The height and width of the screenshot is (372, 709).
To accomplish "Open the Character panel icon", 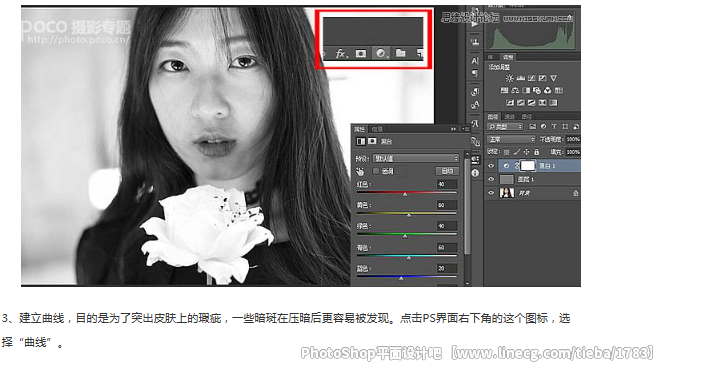I will pyautogui.click(x=475, y=61).
